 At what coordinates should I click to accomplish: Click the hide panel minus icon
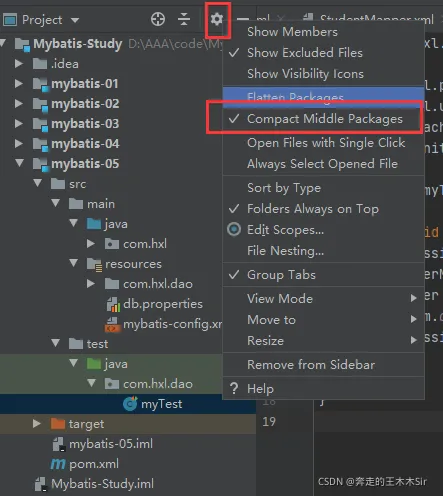[x=243, y=19]
